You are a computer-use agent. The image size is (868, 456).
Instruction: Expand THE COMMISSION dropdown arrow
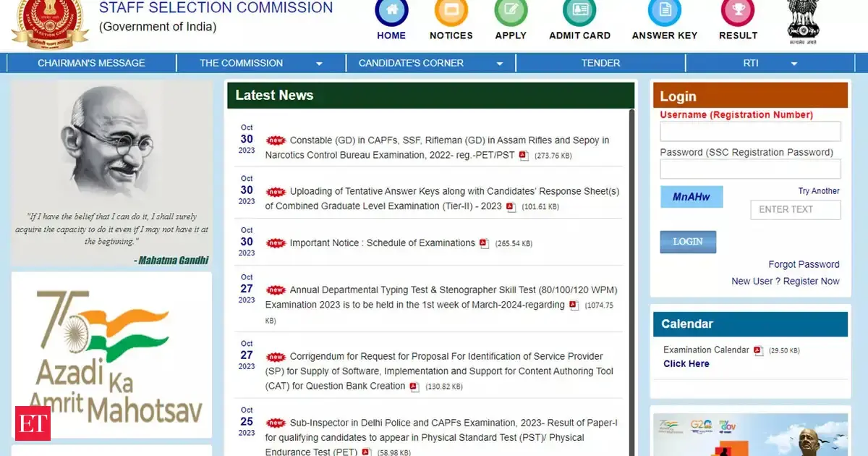[319, 64]
